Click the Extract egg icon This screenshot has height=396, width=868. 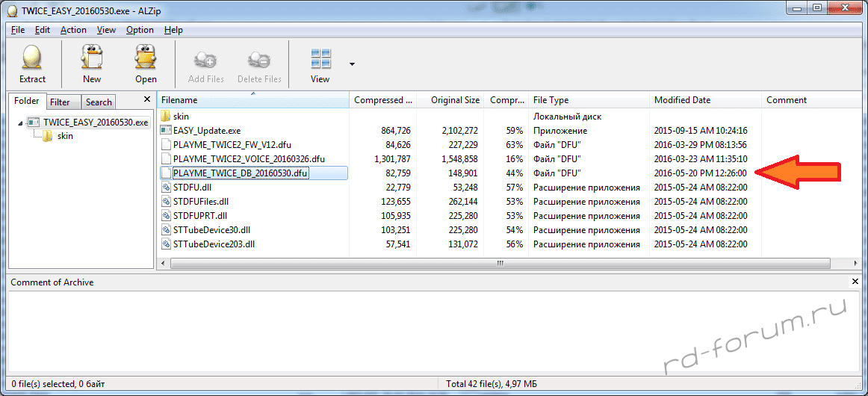pos(32,58)
